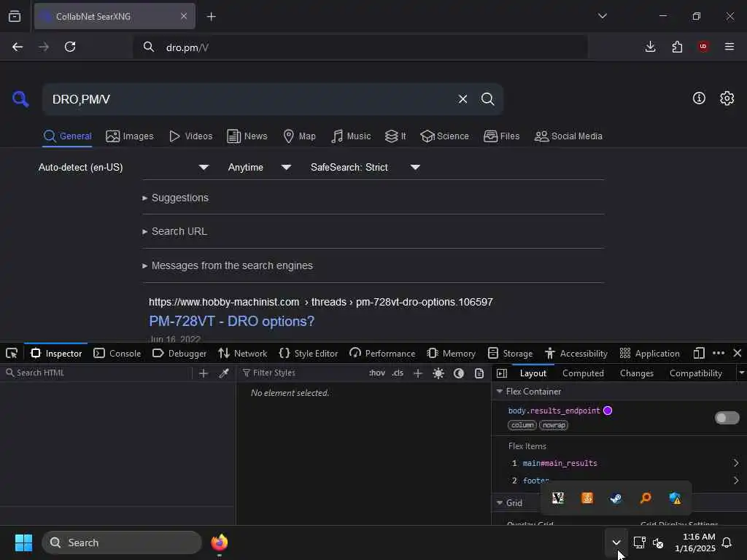Add new style rule plus icon
This screenshot has height=560, width=747.
click(418, 373)
